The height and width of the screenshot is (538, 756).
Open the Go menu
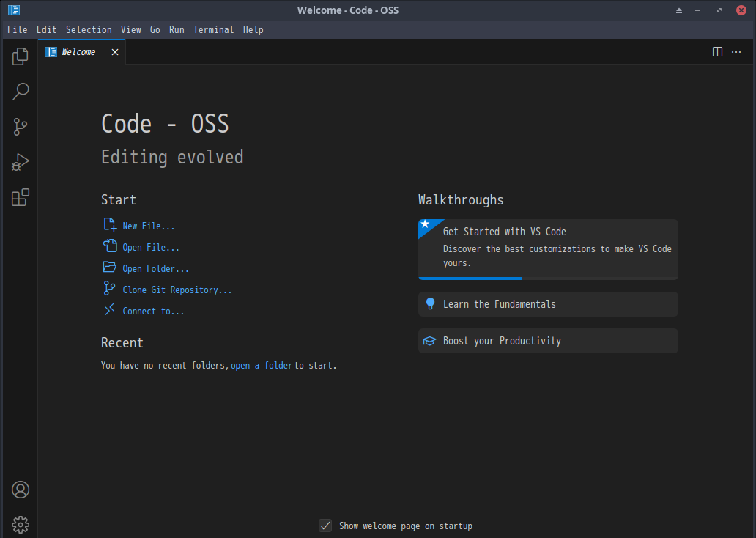155,29
